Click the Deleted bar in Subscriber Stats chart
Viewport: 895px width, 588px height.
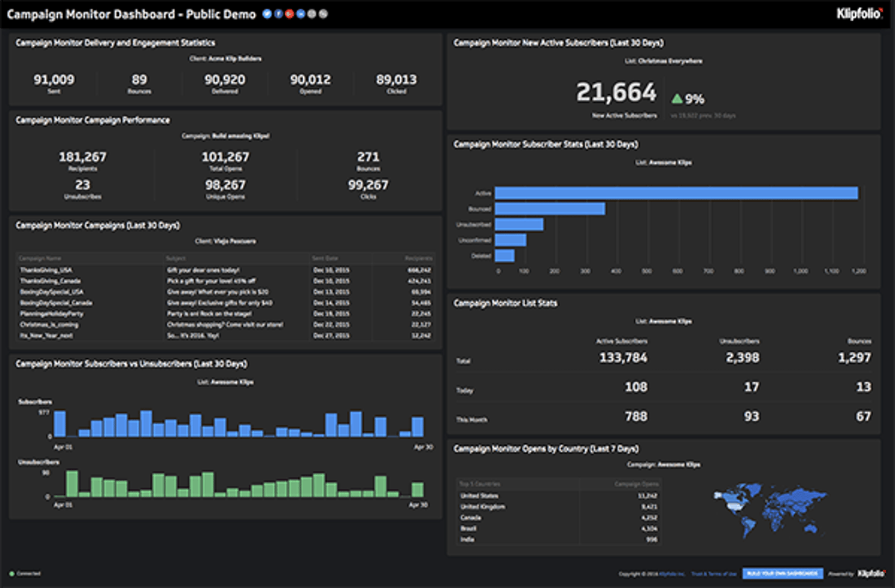[505, 255]
